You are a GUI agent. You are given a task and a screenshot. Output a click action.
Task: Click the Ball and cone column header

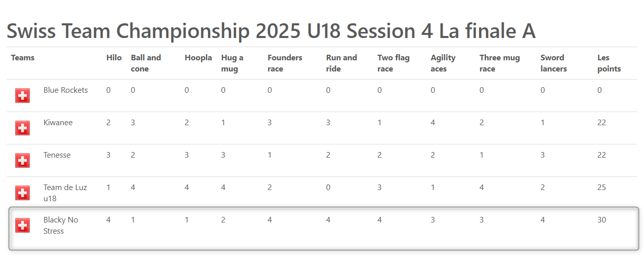pos(146,63)
